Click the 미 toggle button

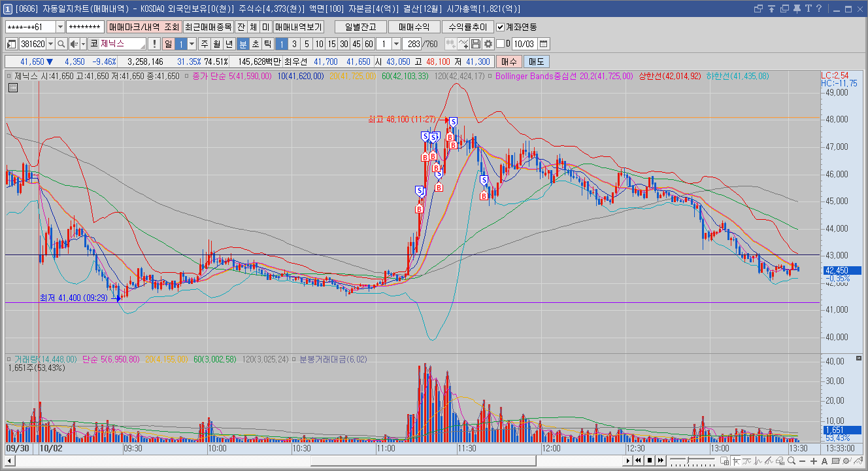pos(265,27)
